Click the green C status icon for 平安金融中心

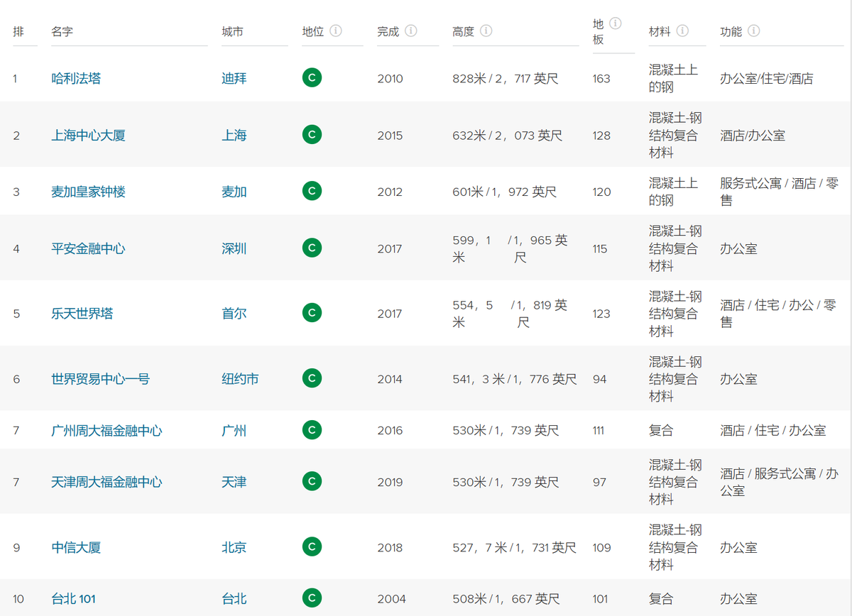point(312,248)
